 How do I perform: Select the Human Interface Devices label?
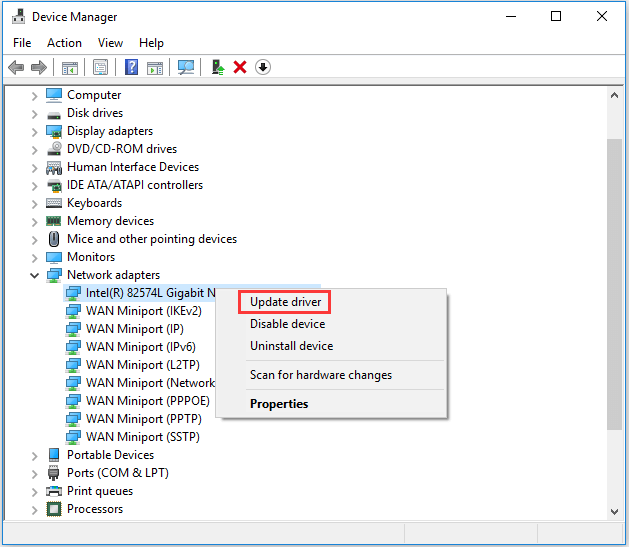point(133,167)
